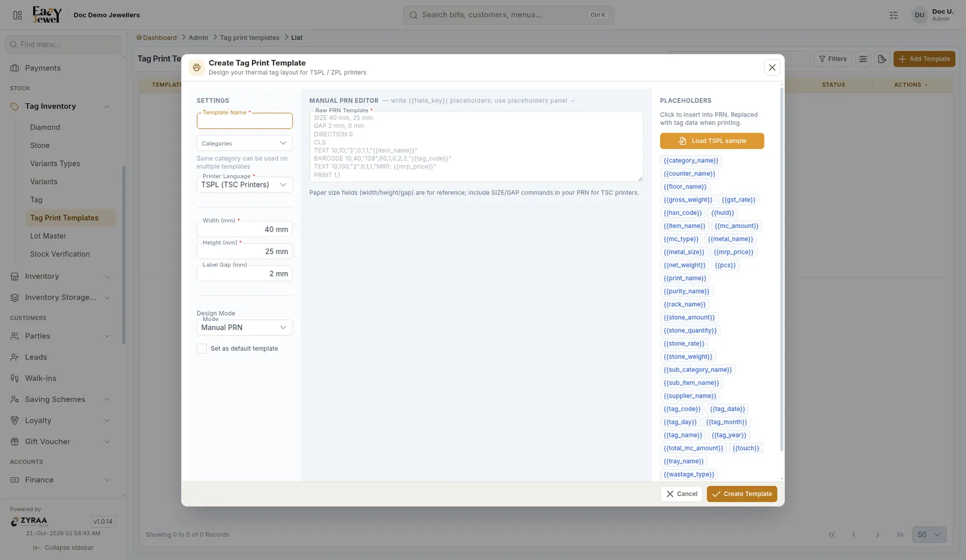
Task: Click the Template Name input field
Action: point(245,121)
